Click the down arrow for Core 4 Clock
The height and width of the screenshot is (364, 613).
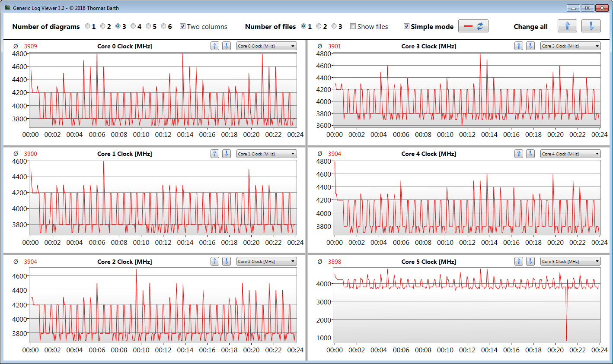(x=530, y=154)
